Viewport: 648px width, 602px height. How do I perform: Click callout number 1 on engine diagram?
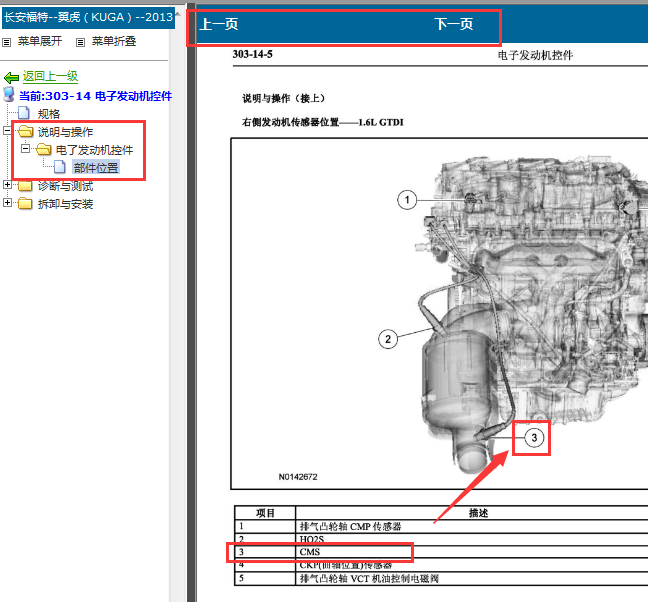407,200
